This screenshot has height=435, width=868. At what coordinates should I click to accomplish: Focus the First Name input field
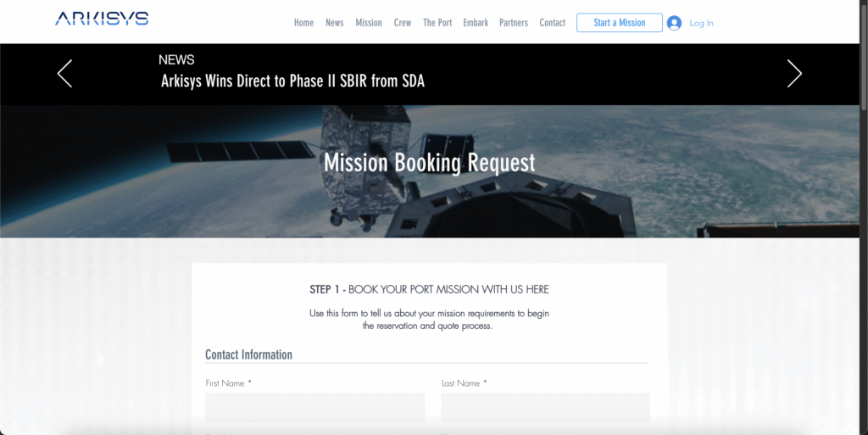point(314,407)
